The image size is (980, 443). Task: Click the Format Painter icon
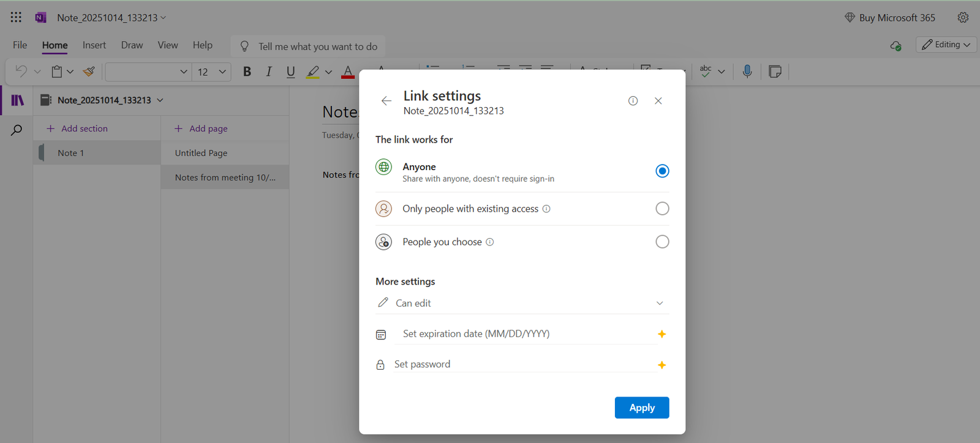(89, 72)
